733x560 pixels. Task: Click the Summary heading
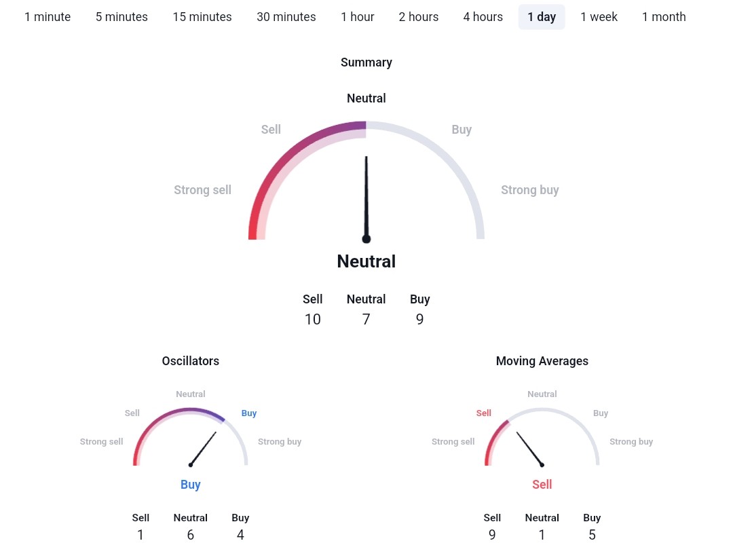tap(366, 62)
